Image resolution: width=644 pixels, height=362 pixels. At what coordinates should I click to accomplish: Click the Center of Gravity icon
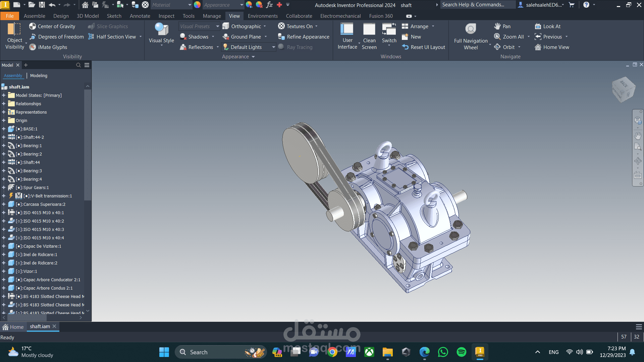(33, 26)
